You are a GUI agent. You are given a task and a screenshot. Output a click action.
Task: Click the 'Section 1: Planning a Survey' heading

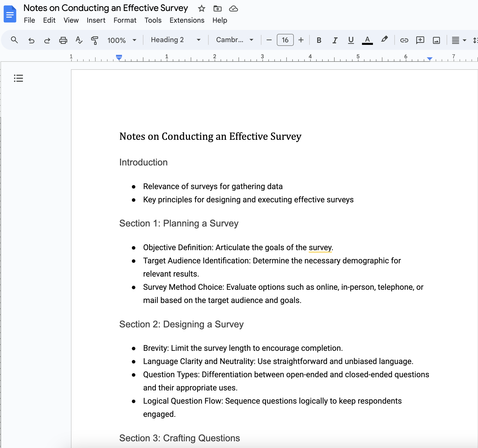point(179,223)
